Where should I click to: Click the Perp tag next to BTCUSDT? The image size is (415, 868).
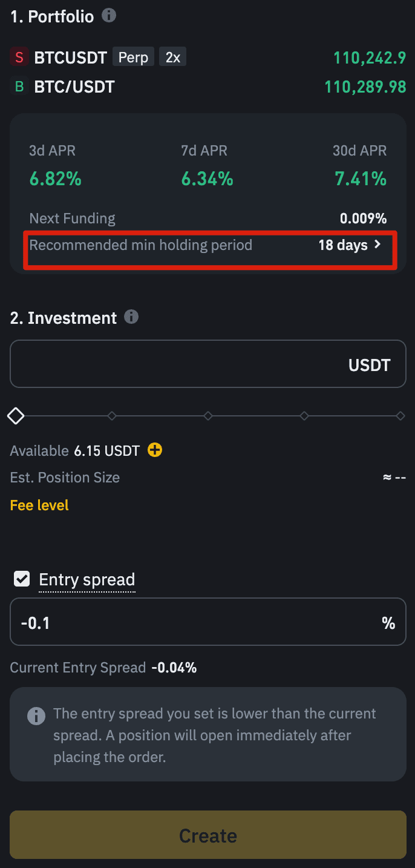[133, 57]
